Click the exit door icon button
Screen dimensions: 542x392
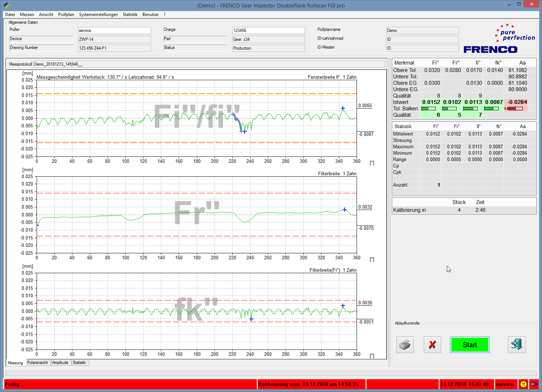(x=516, y=344)
